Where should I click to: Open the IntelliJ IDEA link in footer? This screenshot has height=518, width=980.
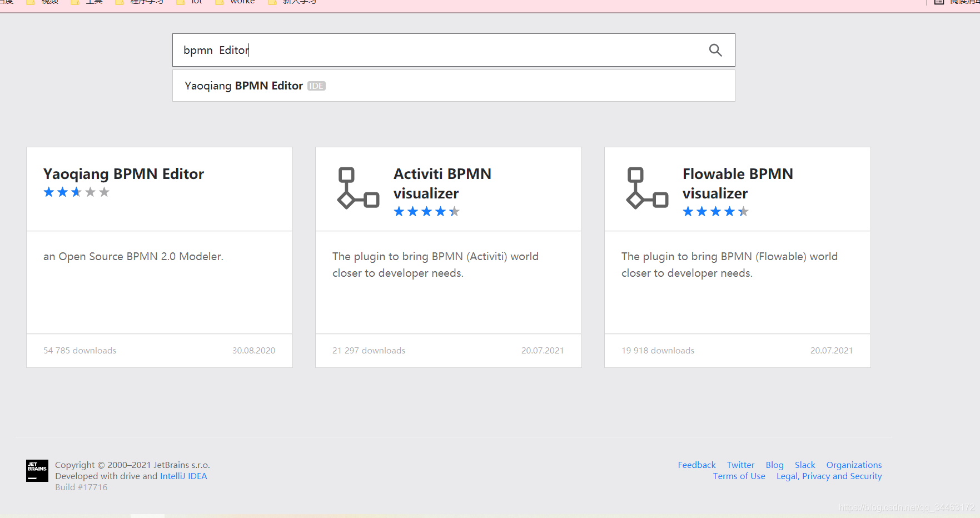(x=183, y=476)
